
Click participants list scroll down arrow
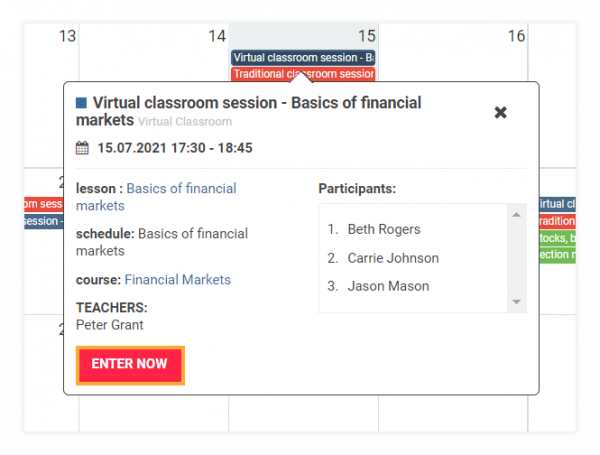[516, 302]
